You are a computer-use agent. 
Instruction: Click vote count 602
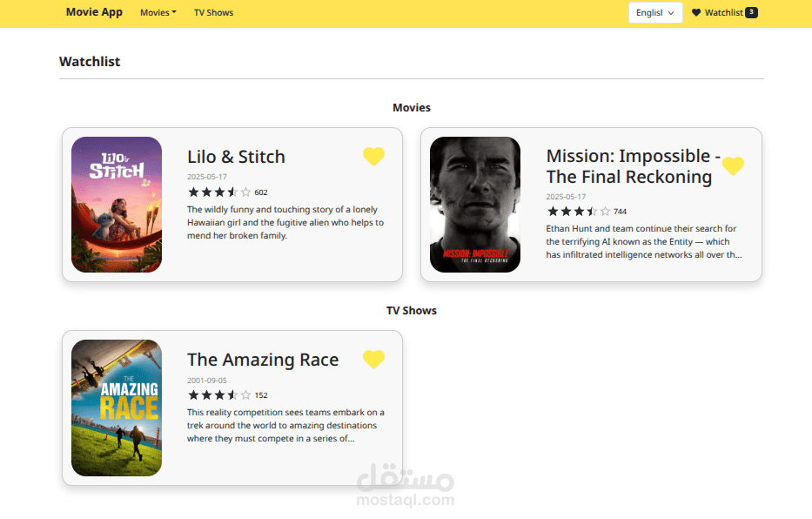click(x=261, y=192)
